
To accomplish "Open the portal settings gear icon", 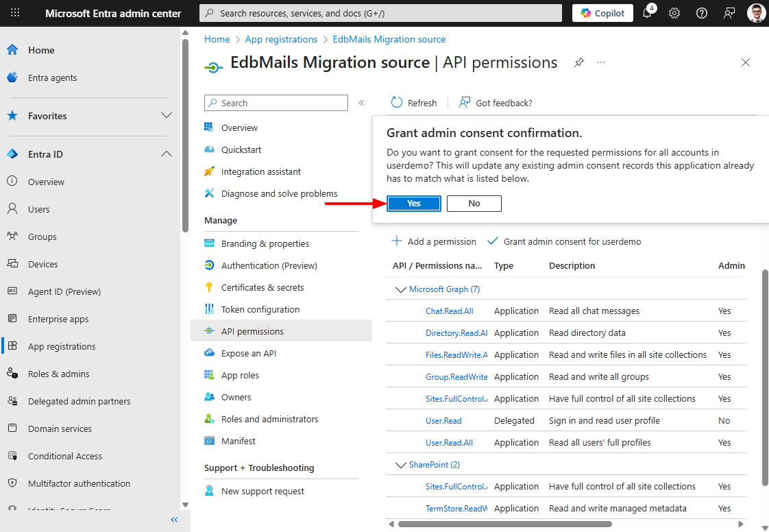I will tap(674, 13).
